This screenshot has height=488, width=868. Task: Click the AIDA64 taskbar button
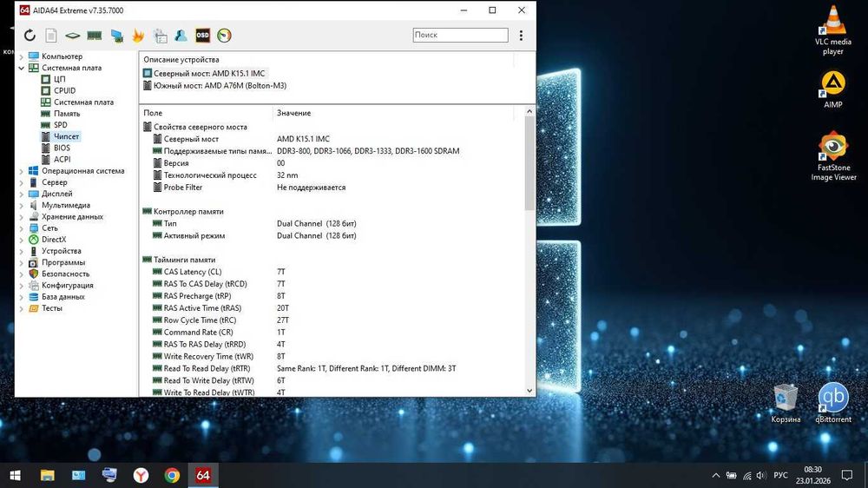pos(203,475)
